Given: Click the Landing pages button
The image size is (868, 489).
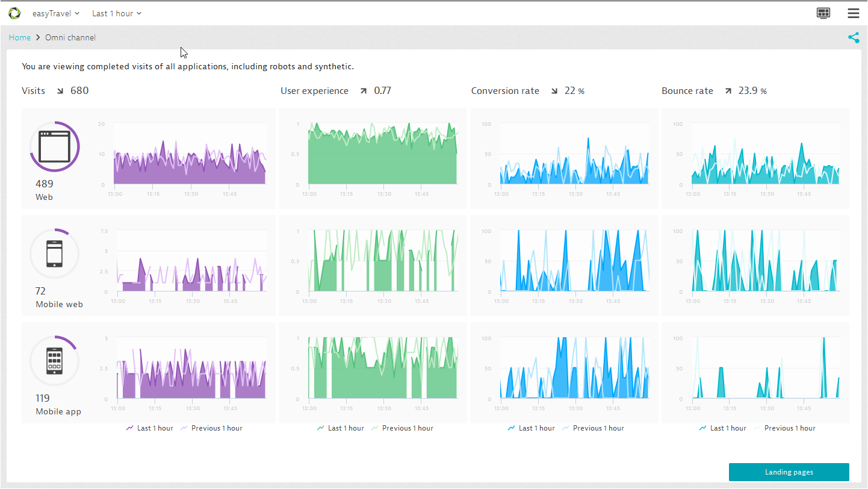Looking at the screenshot, I should [x=789, y=472].
